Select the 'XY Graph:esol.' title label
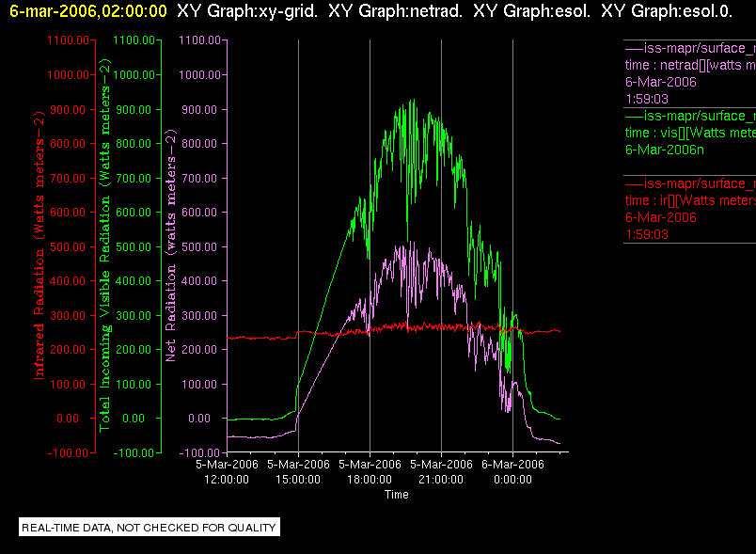The width and height of the screenshot is (756, 554). (532, 11)
